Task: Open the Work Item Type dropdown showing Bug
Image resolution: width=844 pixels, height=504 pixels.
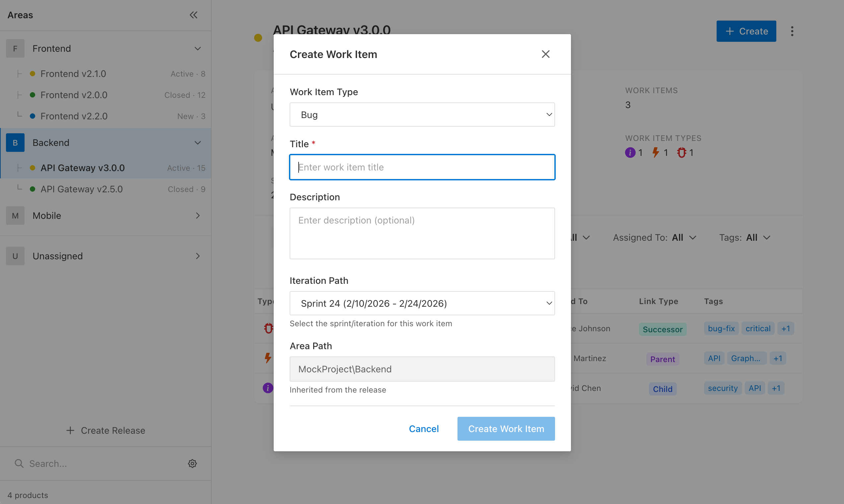Action: coord(422,114)
